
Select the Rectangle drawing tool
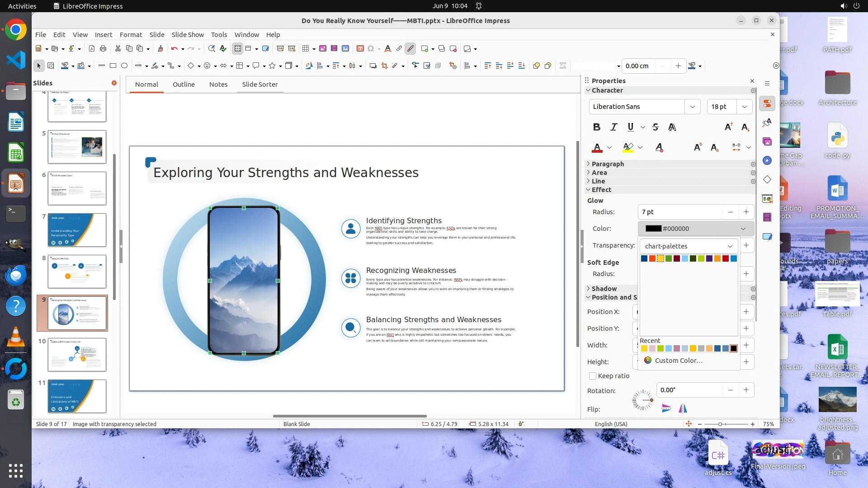tap(113, 66)
